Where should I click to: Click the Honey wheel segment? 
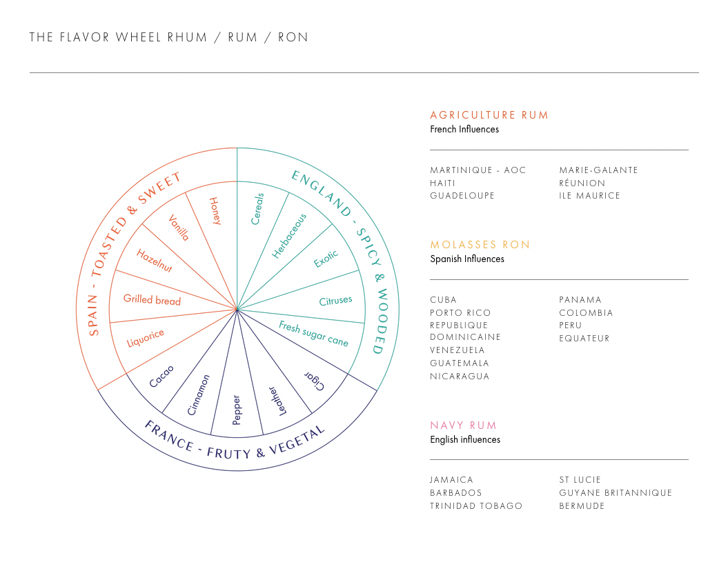coord(215,211)
